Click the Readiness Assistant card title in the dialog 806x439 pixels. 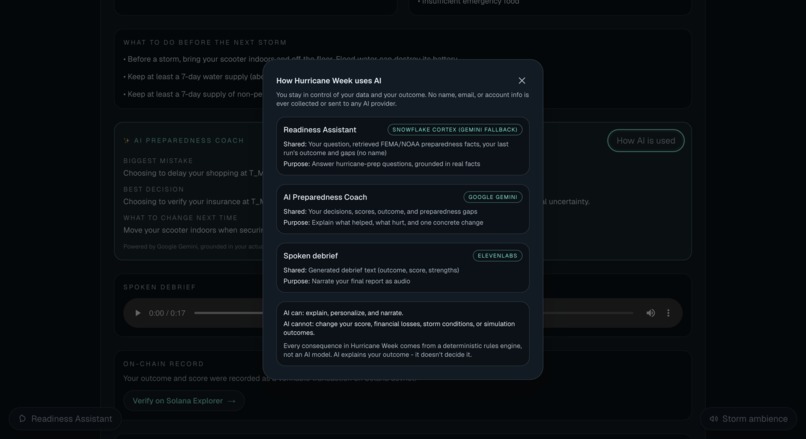coord(320,130)
